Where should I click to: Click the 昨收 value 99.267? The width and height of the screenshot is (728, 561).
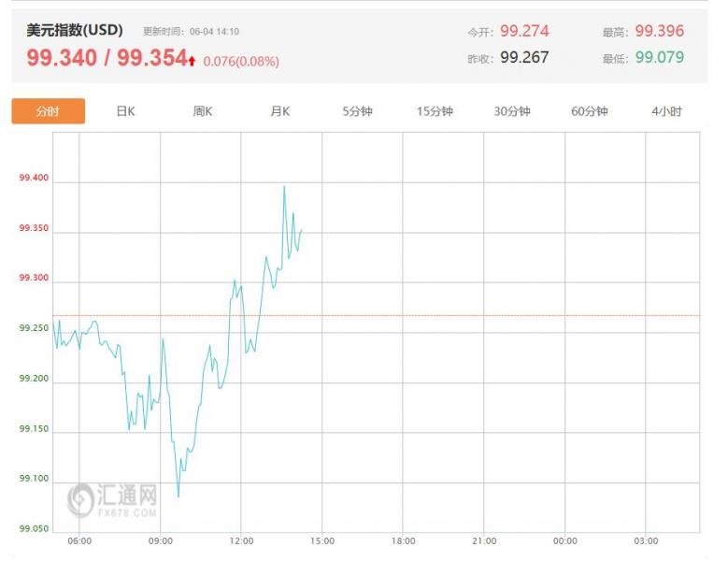tap(524, 57)
